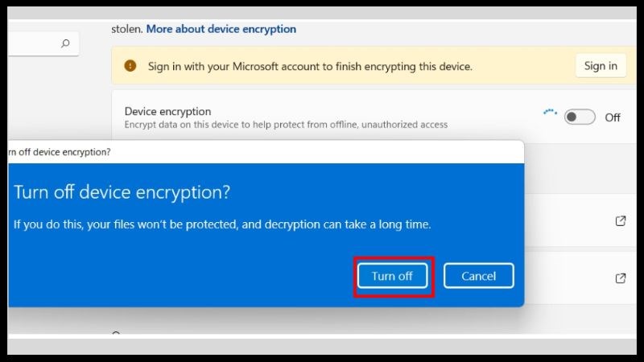The height and width of the screenshot is (362, 644).
Task: Confirm with the Turn off button
Action: (x=392, y=276)
